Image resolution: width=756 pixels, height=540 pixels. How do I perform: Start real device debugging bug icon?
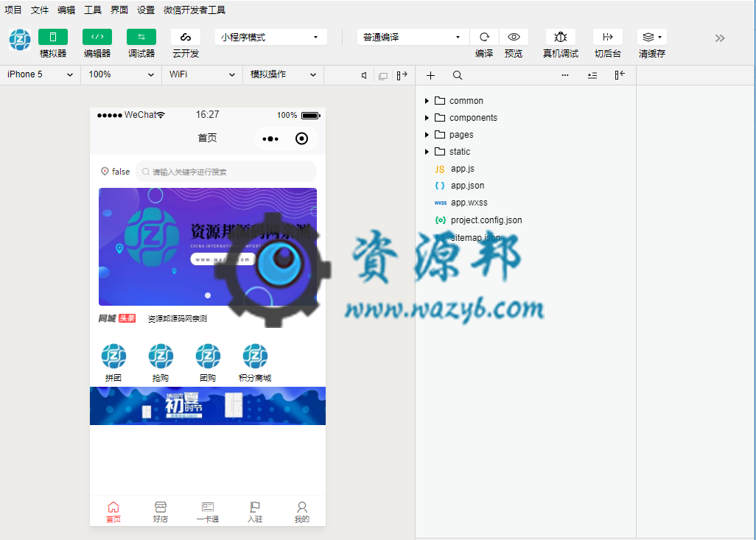560,37
